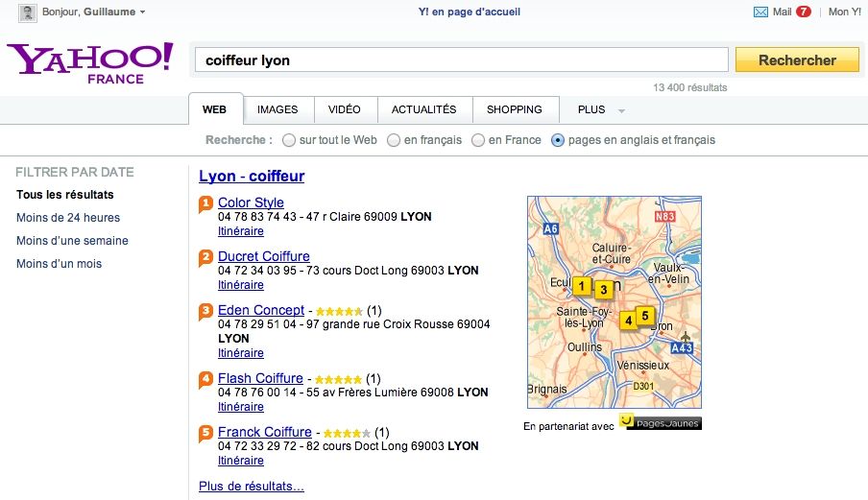Expand the Guillaume account dropdown arrow

(x=142, y=12)
